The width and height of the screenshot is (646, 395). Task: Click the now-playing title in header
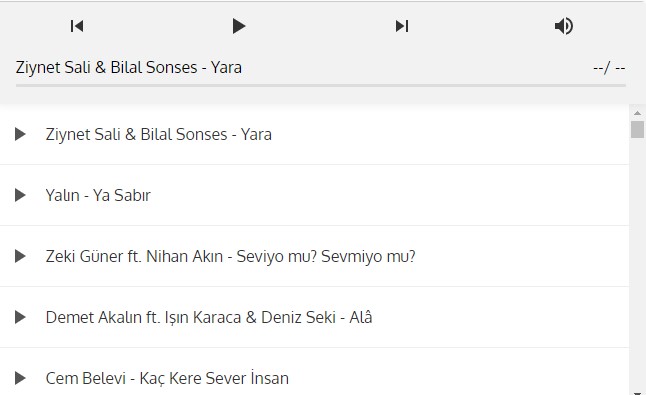point(129,68)
